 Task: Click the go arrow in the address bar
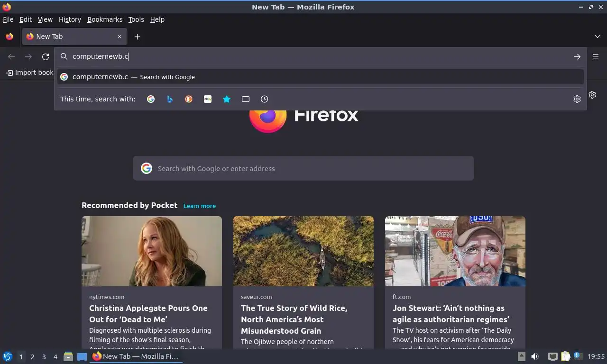pyautogui.click(x=577, y=56)
